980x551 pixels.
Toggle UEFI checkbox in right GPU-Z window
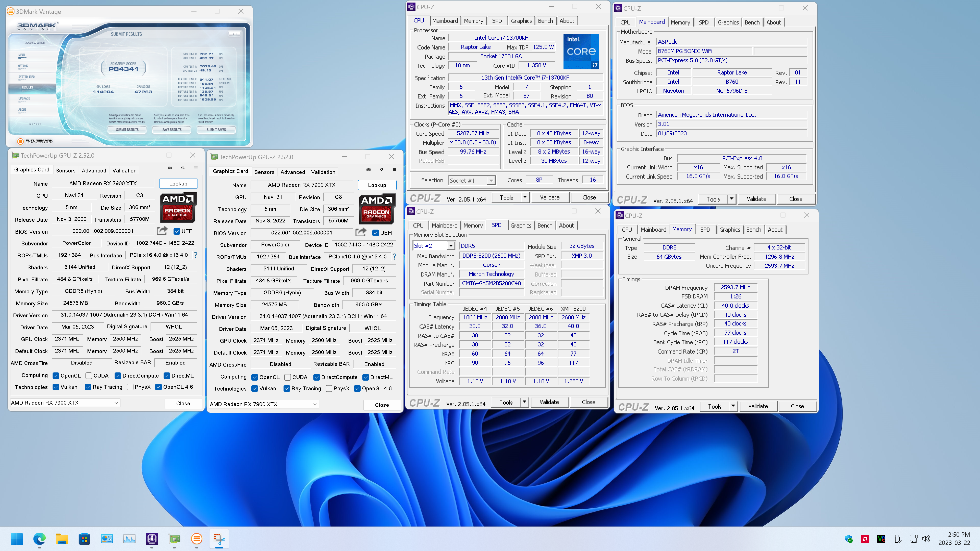[375, 233]
